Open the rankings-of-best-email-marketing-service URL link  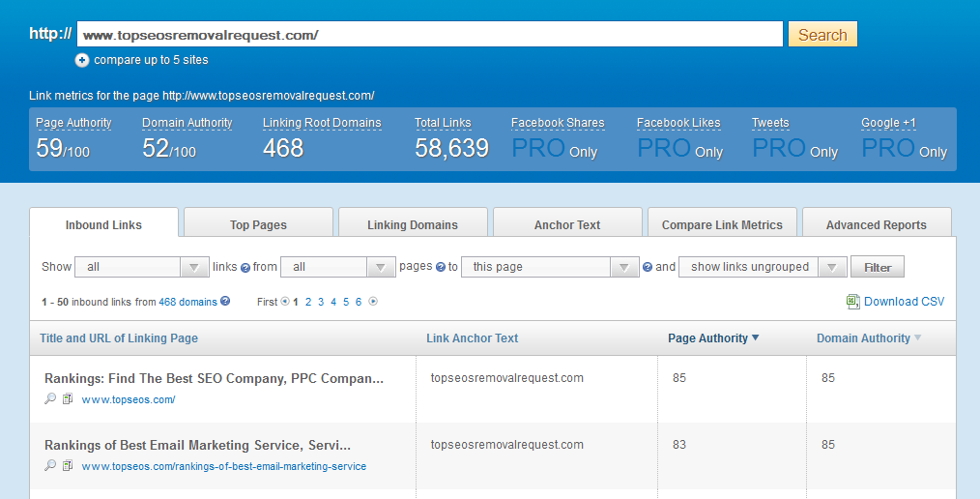click(224, 466)
